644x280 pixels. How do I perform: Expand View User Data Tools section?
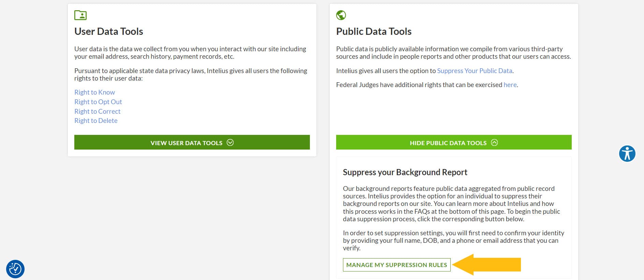pos(192,142)
